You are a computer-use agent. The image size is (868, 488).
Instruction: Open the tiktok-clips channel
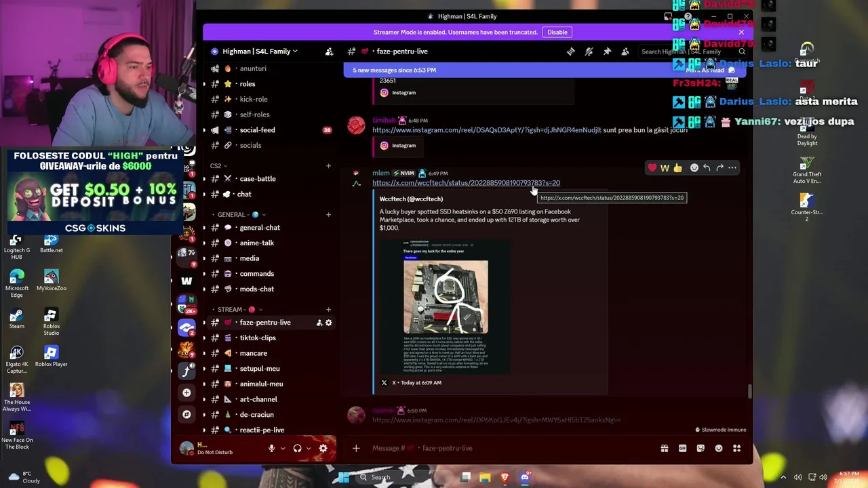click(x=271, y=338)
